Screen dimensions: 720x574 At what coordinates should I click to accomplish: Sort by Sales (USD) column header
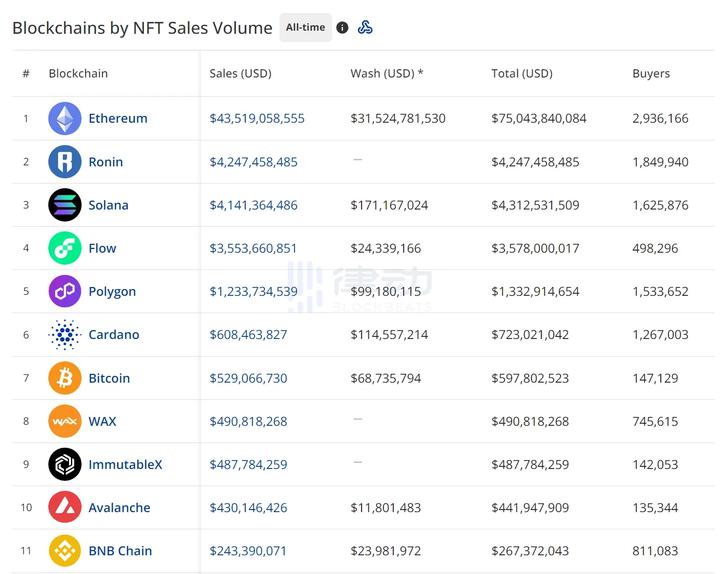(240, 74)
